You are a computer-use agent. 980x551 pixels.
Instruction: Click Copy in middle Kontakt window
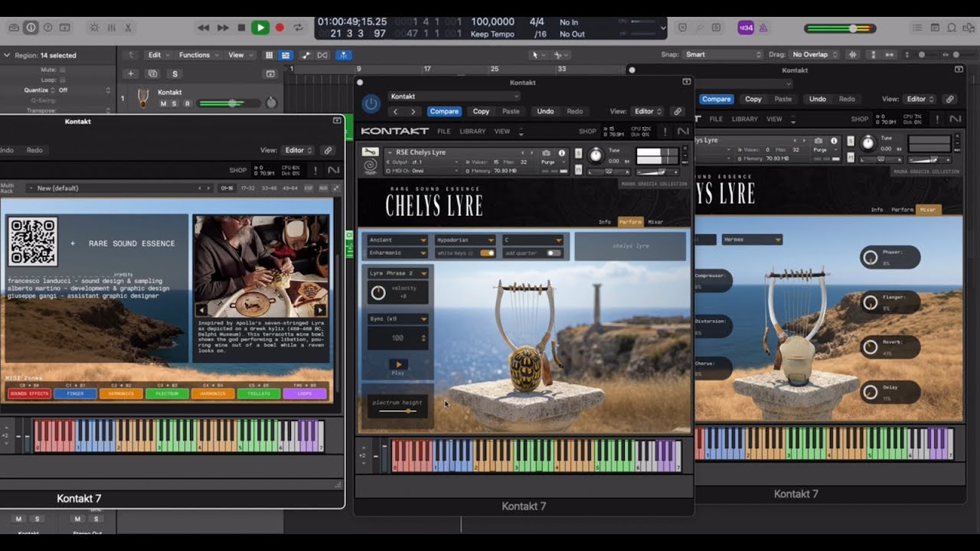(x=481, y=111)
